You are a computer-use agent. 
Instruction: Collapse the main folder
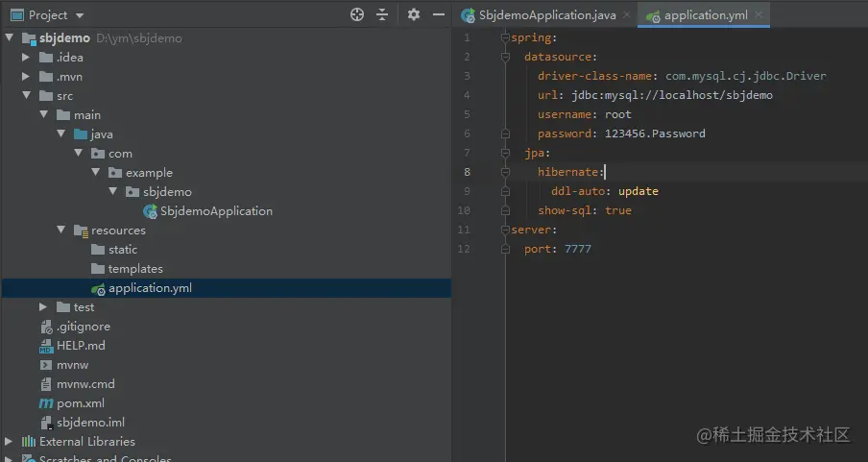point(44,114)
